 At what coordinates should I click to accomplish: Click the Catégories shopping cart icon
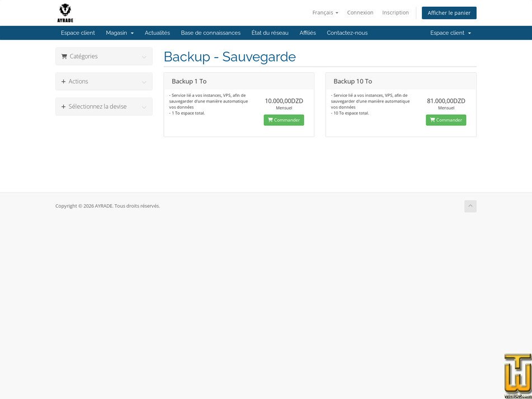tap(64, 57)
